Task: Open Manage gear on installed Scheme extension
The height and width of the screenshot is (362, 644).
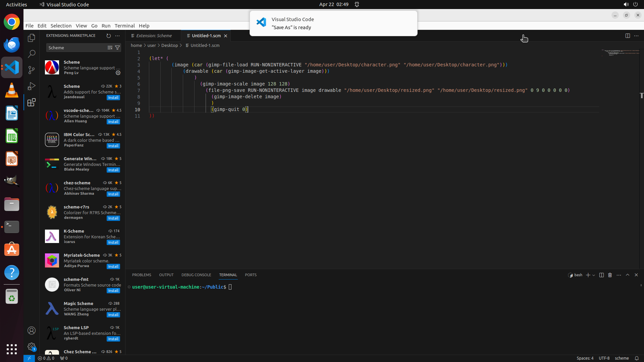Action: pos(118,73)
